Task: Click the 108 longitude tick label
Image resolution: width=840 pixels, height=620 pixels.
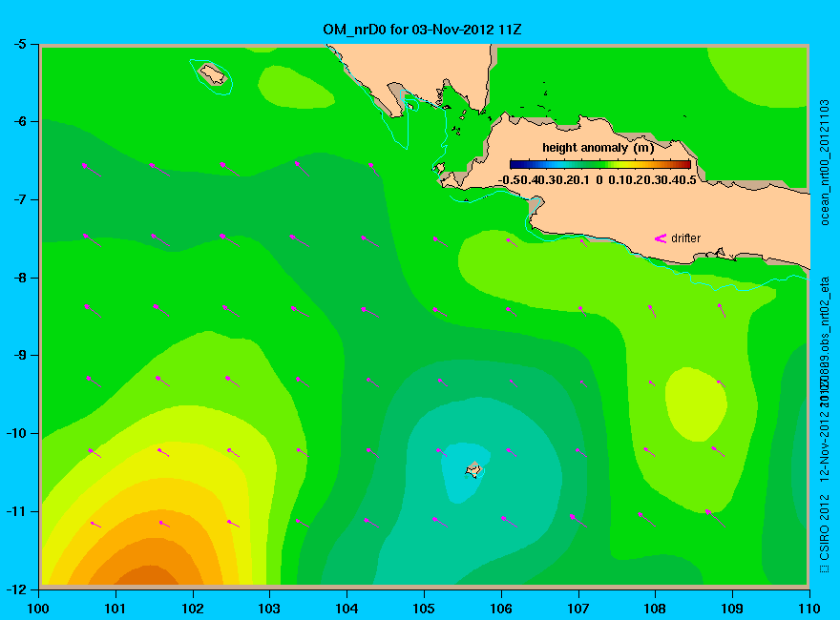Action: pyautogui.click(x=655, y=609)
